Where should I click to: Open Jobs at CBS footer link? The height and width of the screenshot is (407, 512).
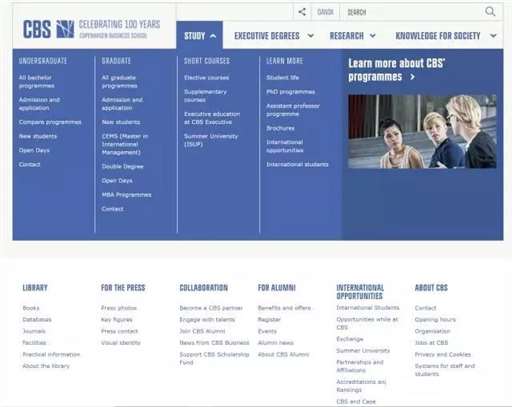[x=431, y=343]
